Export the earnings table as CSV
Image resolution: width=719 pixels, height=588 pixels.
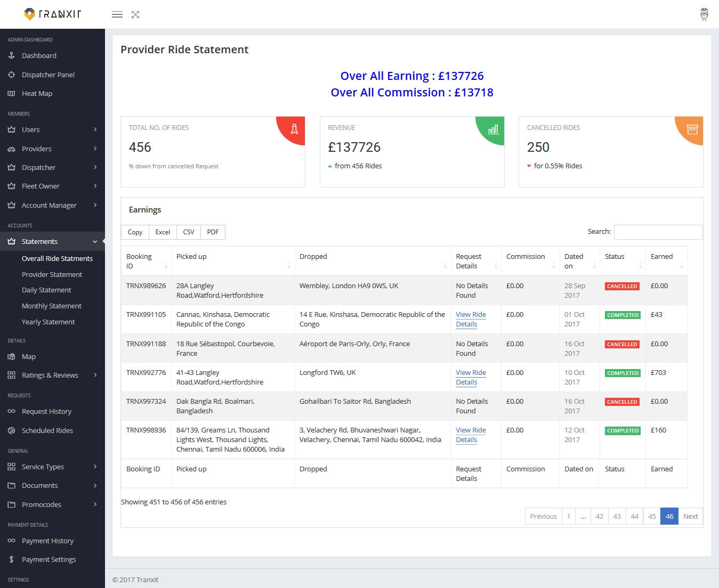tap(188, 232)
